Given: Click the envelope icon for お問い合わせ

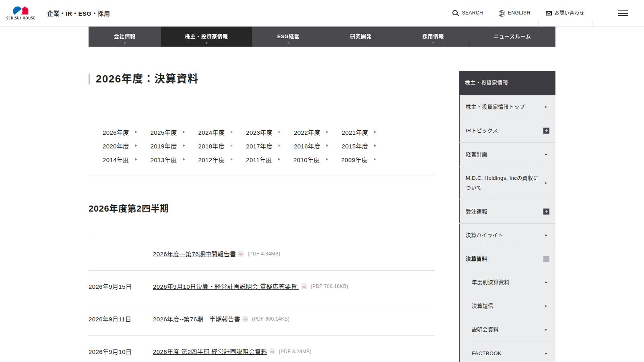Looking at the screenshot, I should pos(549,13).
